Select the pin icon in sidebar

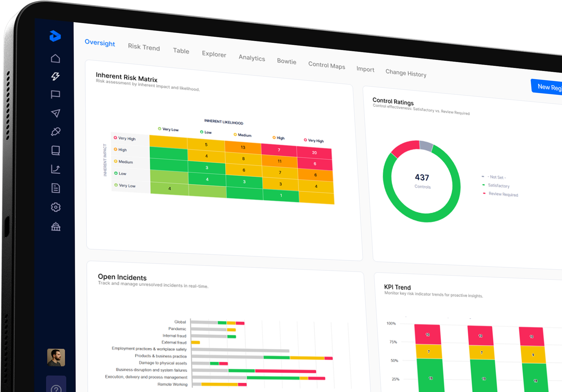(x=55, y=131)
